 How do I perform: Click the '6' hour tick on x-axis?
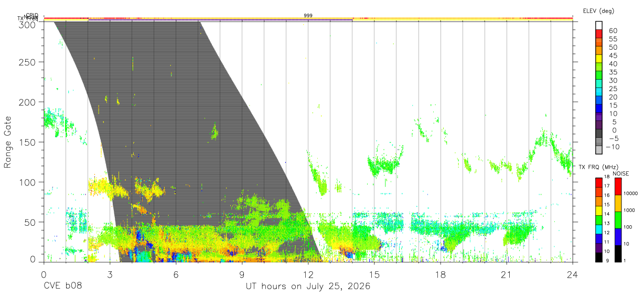[x=176, y=274]
